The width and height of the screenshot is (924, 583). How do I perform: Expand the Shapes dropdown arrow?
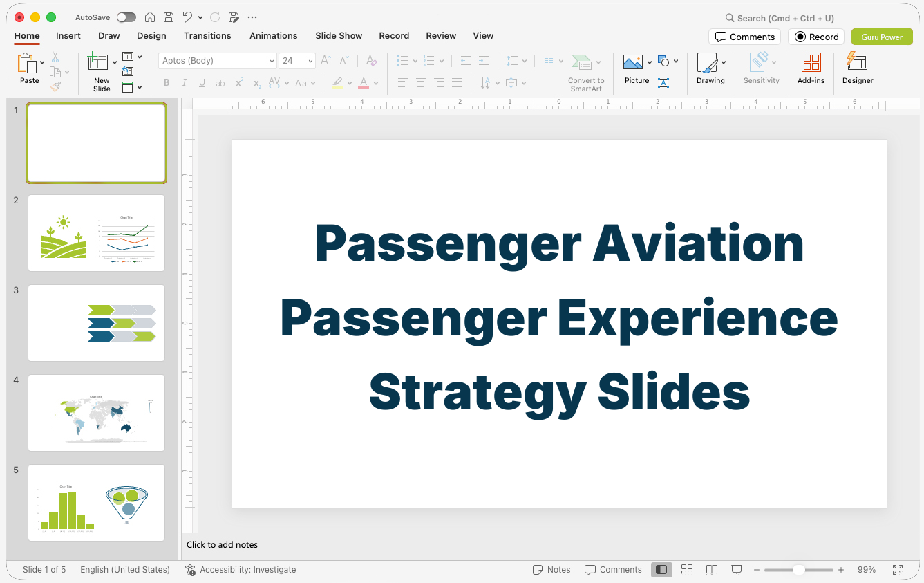click(x=676, y=61)
